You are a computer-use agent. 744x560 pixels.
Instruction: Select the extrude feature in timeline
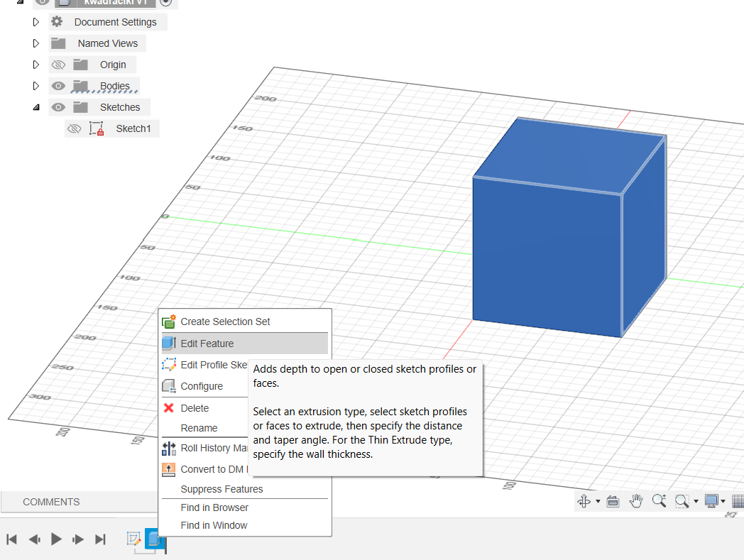tap(153, 539)
